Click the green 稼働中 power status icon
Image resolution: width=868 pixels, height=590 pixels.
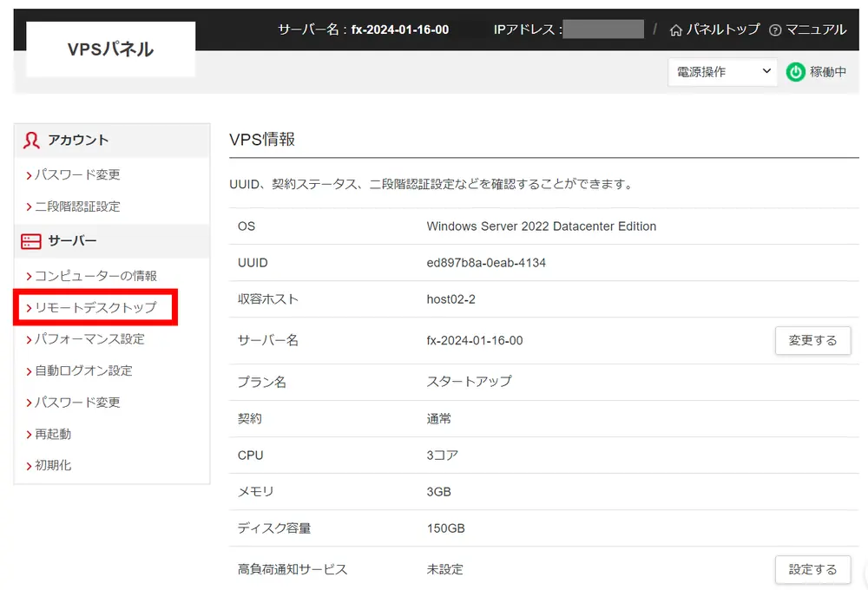[796, 72]
